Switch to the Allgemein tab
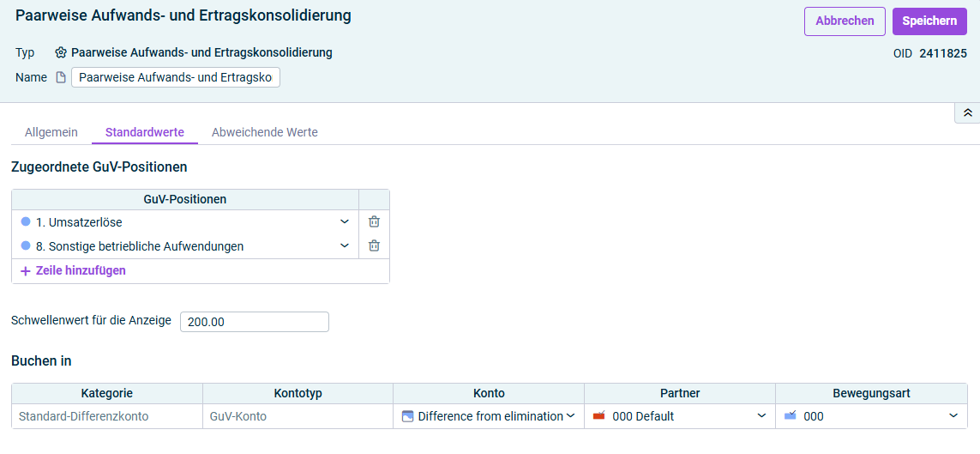The width and height of the screenshot is (980, 454). click(51, 132)
